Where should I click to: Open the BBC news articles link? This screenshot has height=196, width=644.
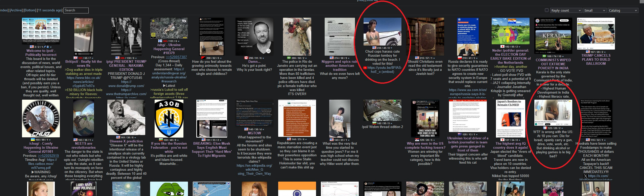[84, 82]
